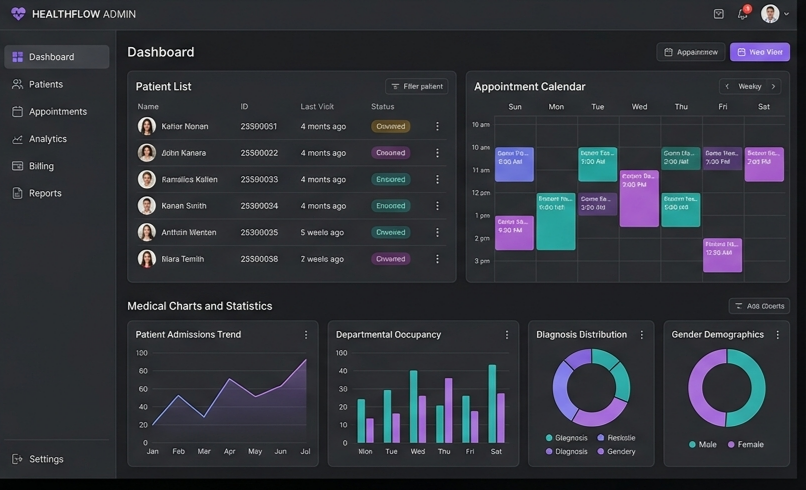The width and height of the screenshot is (806, 490).
Task: Click the HealthFlow heart logo
Action: 18,14
